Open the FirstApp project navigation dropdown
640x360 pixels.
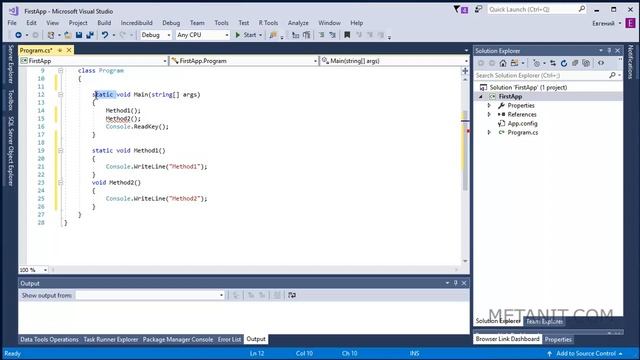click(93, 61)
